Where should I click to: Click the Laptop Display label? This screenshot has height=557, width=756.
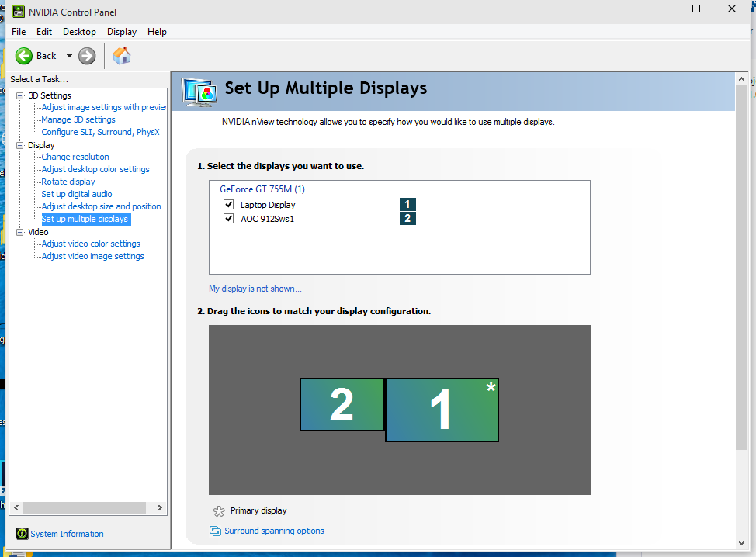[268, 205]
